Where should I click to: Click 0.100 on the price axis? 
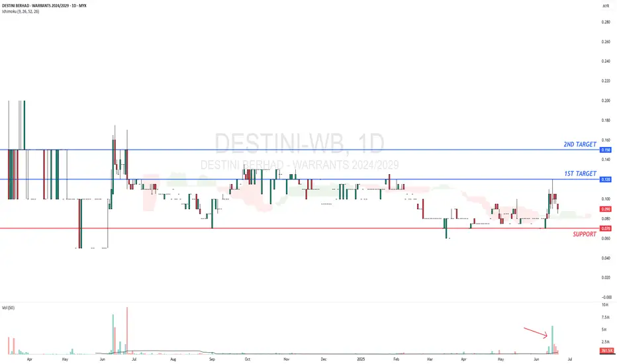pos(606,199)
